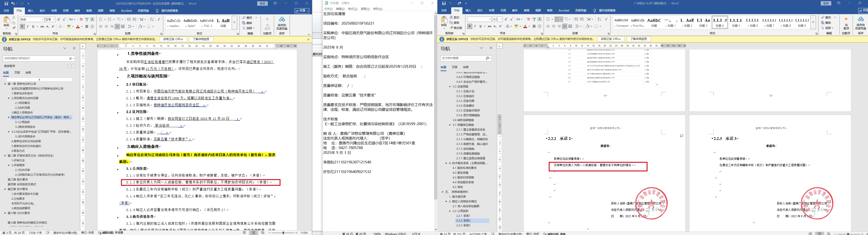
Task: Open the 插入 tab in left Word
Action: coord(31,11)
